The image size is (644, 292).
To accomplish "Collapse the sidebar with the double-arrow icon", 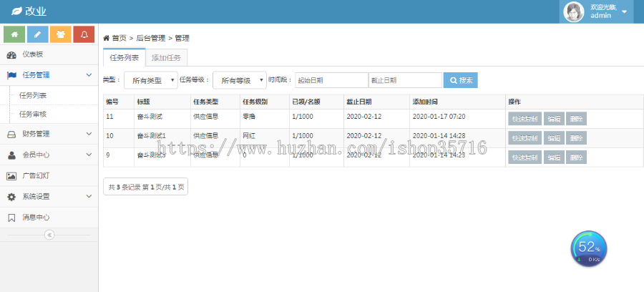I will [x=49, y=235].
